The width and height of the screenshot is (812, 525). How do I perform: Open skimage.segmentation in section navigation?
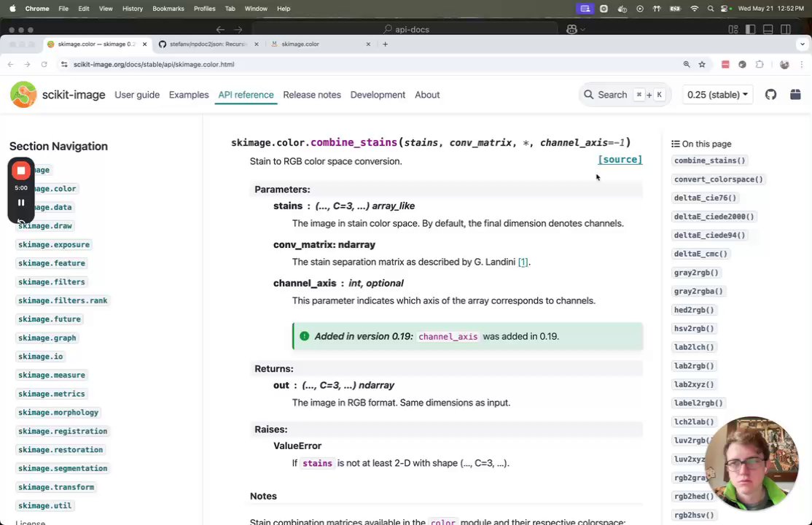pos(63,468)
